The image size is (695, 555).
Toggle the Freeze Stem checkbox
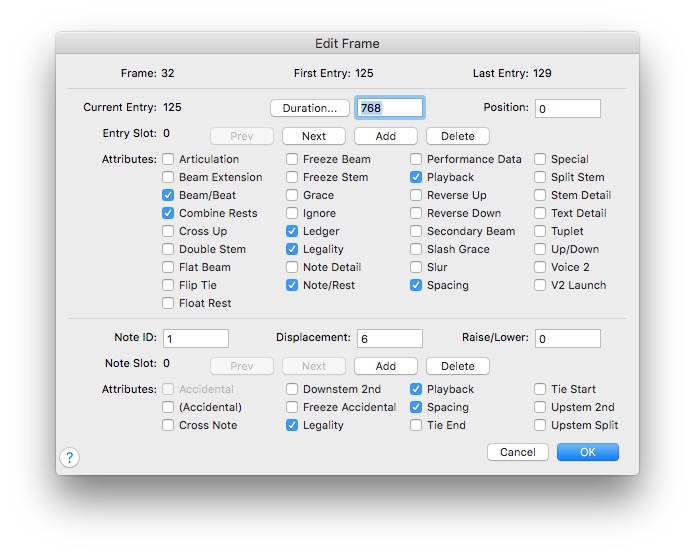292,177
